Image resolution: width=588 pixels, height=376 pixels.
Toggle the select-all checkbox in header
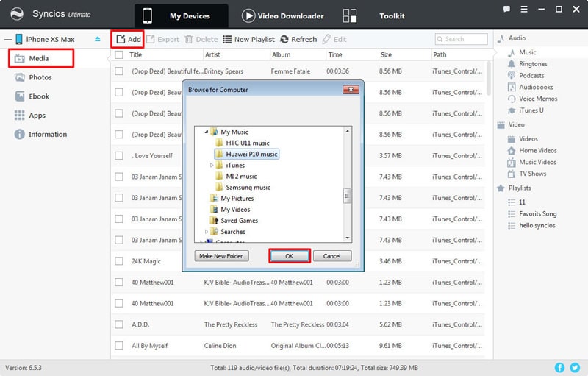119,54
